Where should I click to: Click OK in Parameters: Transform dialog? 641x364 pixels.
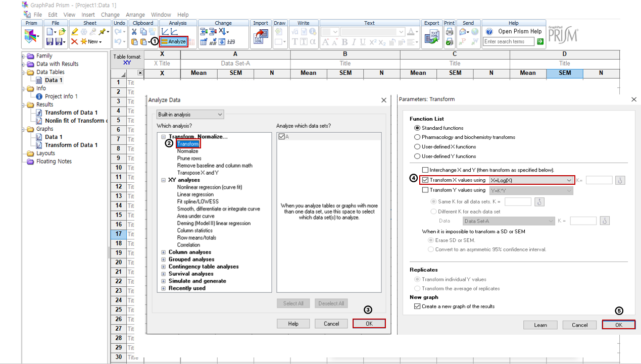tap(619, 325)
